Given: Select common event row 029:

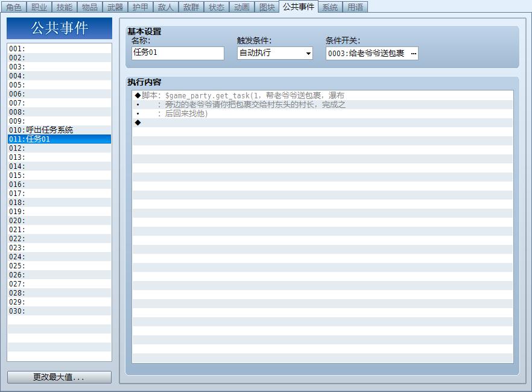Looking at the screenshot, I should coord(59,302).
